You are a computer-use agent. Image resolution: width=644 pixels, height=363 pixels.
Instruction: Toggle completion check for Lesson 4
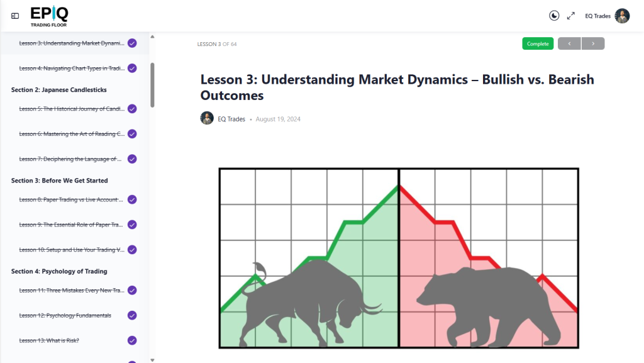coord(132,68)
